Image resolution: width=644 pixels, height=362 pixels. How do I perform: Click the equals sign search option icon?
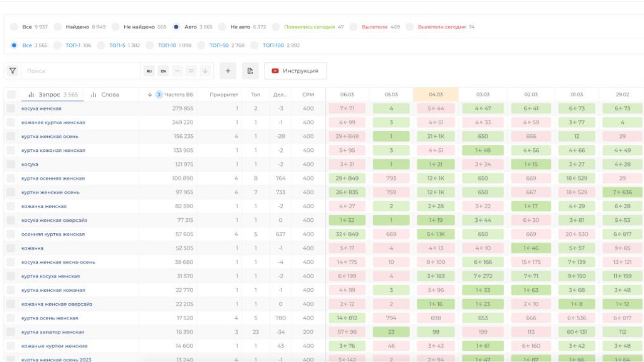pos(191,71)
